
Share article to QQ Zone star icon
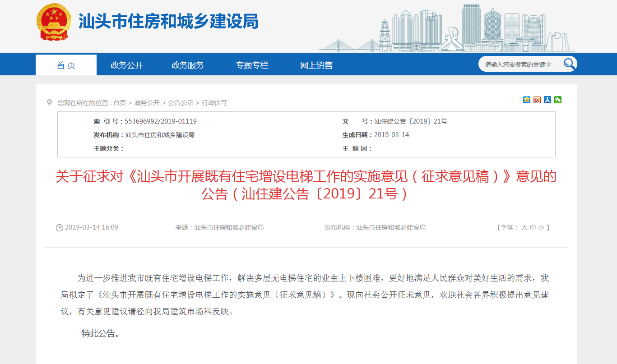tap(527, 100)
